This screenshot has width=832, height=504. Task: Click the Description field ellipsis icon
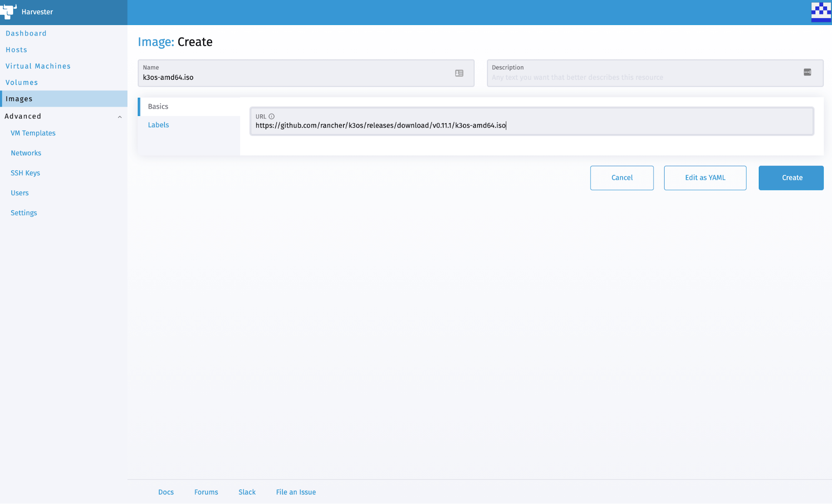pos(807,72)
